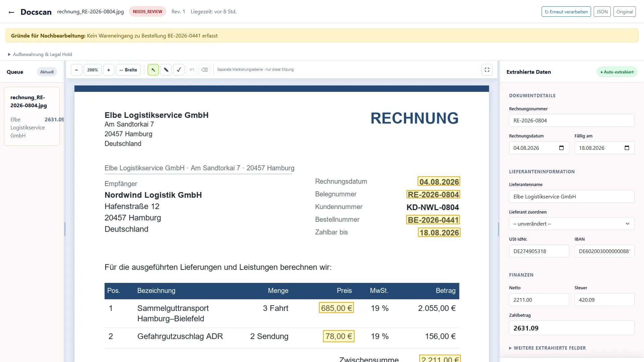
Task: Fit document to width with Breite
Action: (128, 70)
